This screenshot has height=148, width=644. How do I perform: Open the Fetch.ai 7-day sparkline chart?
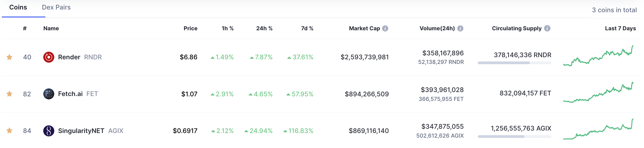(598, 93)
